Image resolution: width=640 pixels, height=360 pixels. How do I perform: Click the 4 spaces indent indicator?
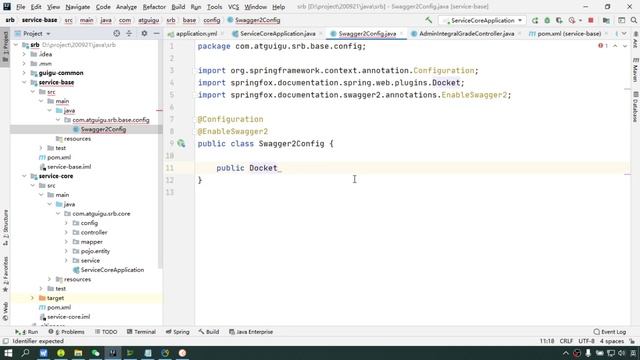[x=611, y=341]
